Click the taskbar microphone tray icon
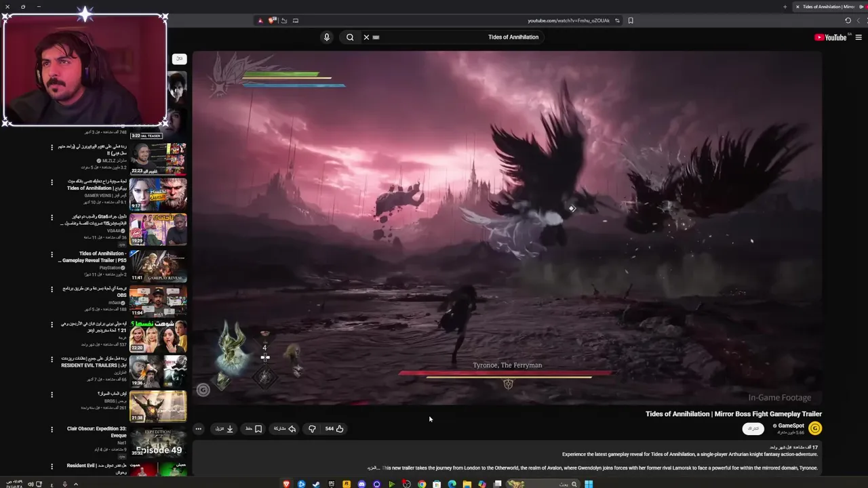The height and width of the screenshot is (488, 868). [64, 484]
